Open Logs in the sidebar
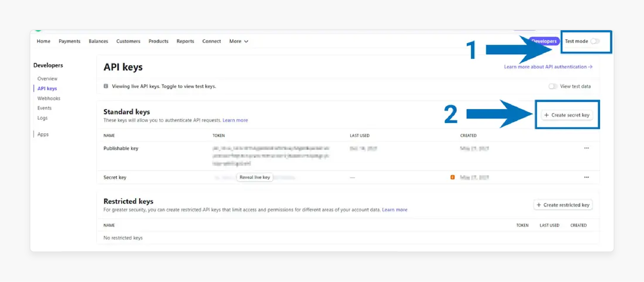Viewport: 644px width, 282px height. click(42, 118)
